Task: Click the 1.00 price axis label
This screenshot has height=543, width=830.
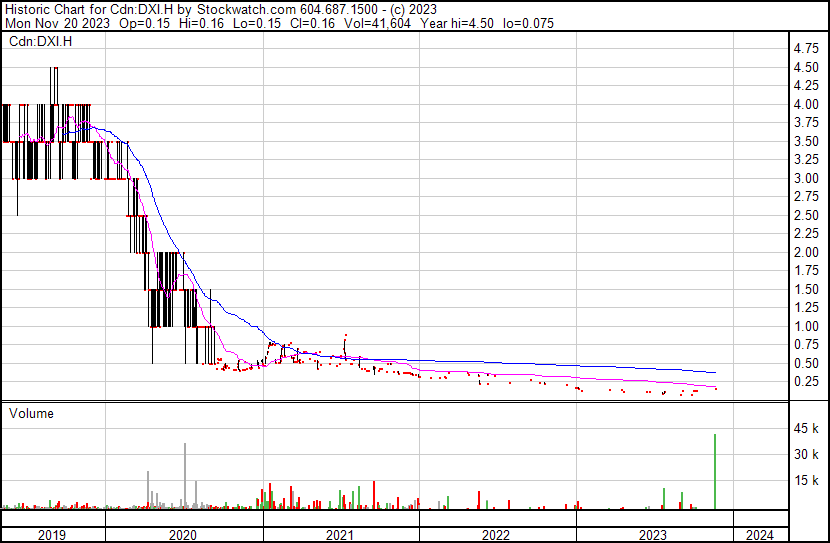Action: tap(806, 326)
